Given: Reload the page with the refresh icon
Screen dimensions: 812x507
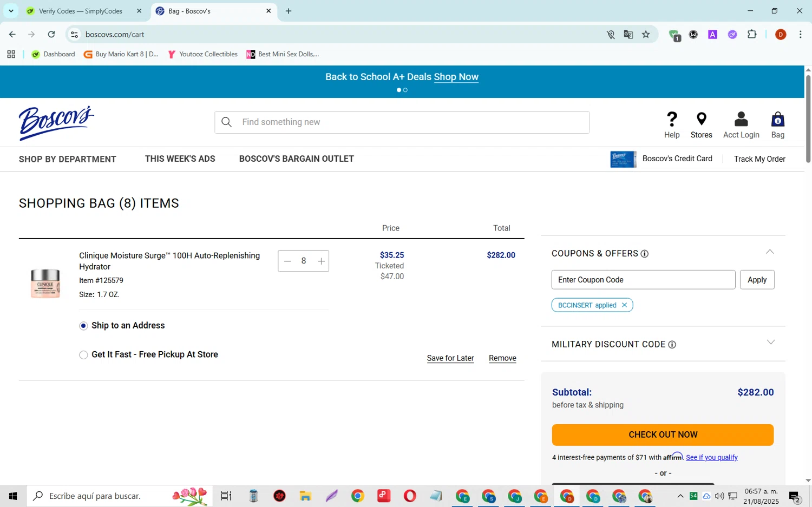Looking at the screenshot, I should click(51, 35).
